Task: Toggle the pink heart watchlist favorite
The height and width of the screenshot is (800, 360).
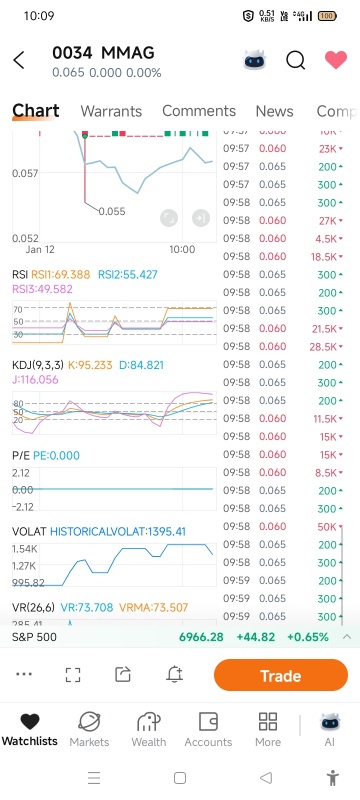Action: [336, 60]
